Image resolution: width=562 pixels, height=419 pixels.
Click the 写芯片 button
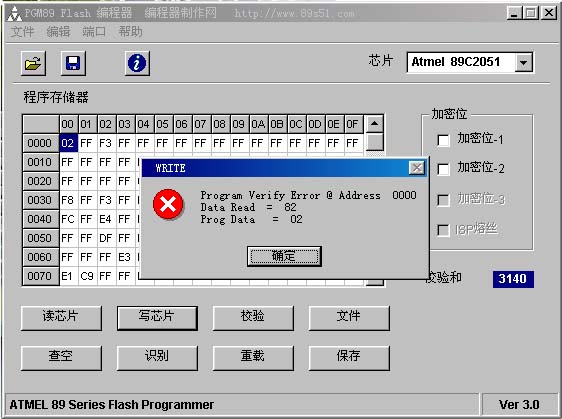[157, 318]
